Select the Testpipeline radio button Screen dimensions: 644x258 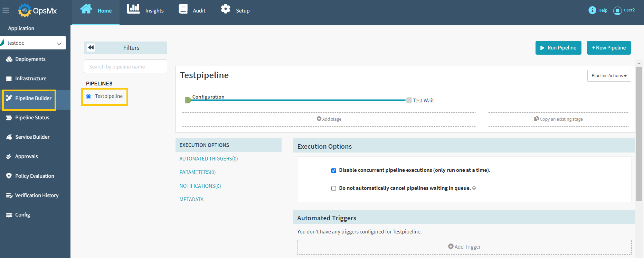coord(89,96)
